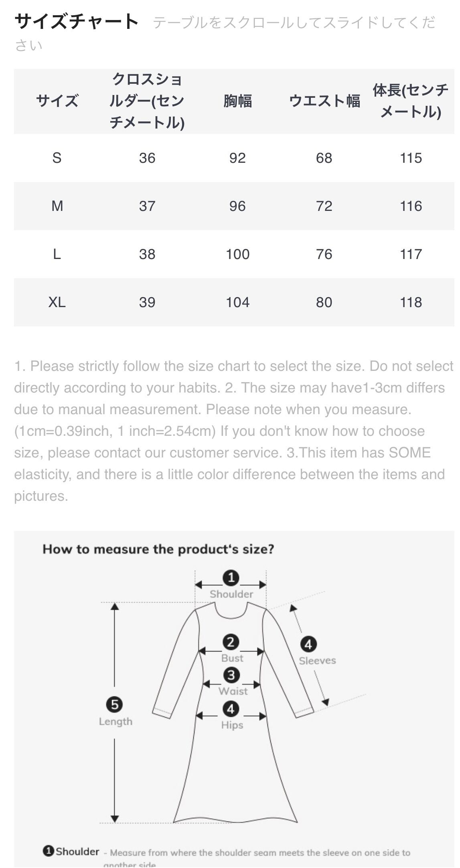Click the Sleeves number marker beside the arm
Image resolution: width=460 pixels, height=868 pixels.
[308, 644]
